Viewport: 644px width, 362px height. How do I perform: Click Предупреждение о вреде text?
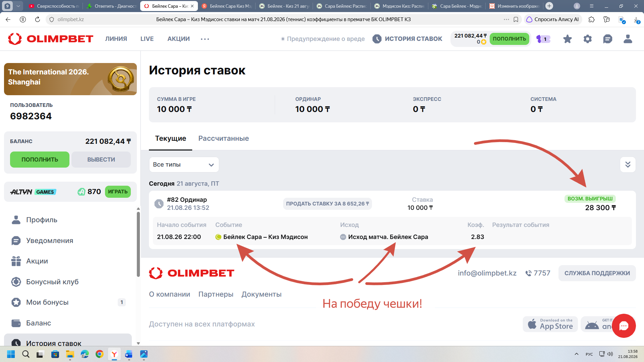pos(326,39)
